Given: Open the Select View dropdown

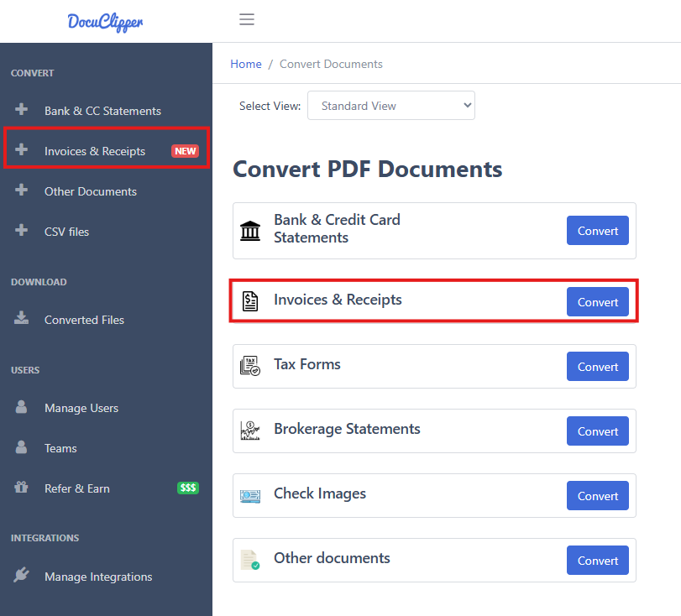Looking at the screenshot, I should pyautogui.click(x=391, y=106).
